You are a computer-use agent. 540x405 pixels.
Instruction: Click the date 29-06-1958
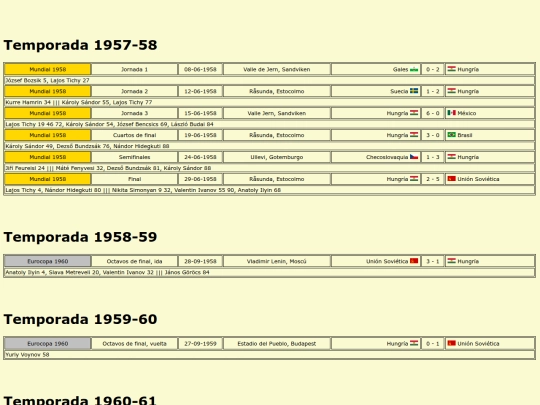click(200, 179)
